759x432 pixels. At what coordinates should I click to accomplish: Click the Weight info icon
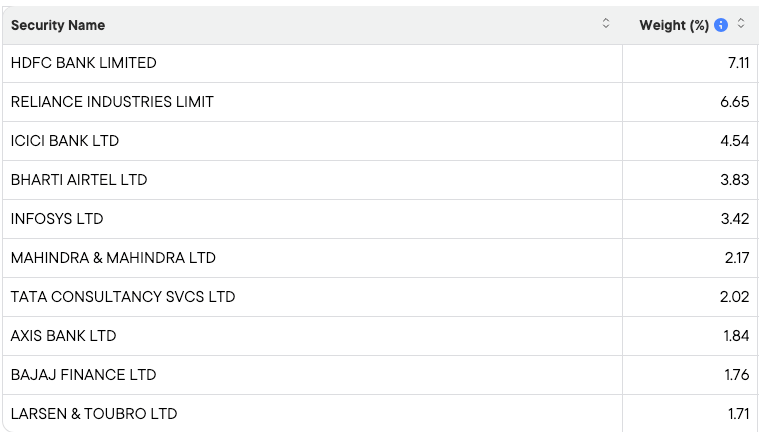tap(721, 25)
